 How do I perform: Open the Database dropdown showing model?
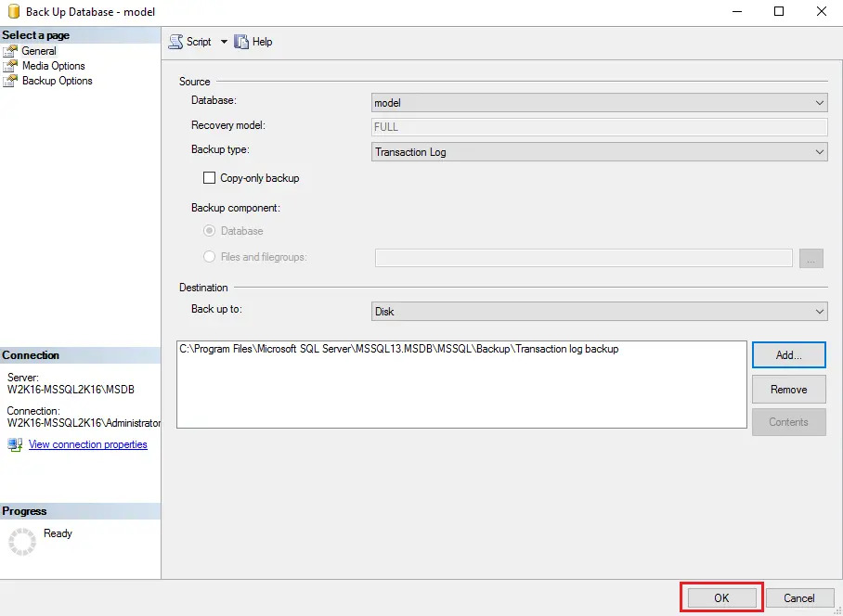pyautogui.click(x=599, y=103)
